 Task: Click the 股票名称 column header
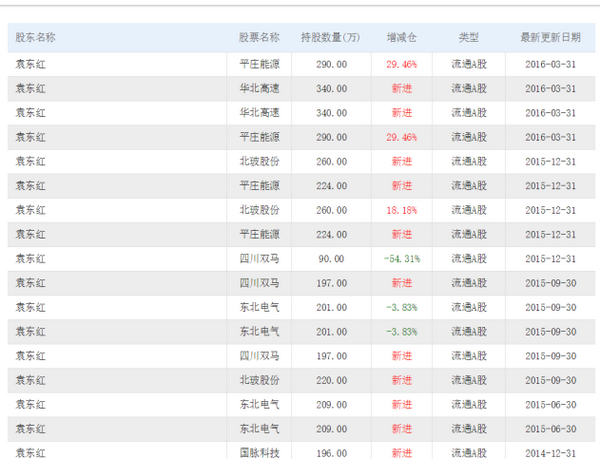click(259, 37)
